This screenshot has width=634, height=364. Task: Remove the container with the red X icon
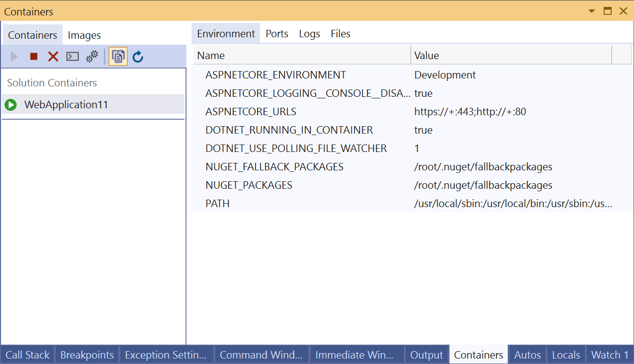tap(53, 56)
